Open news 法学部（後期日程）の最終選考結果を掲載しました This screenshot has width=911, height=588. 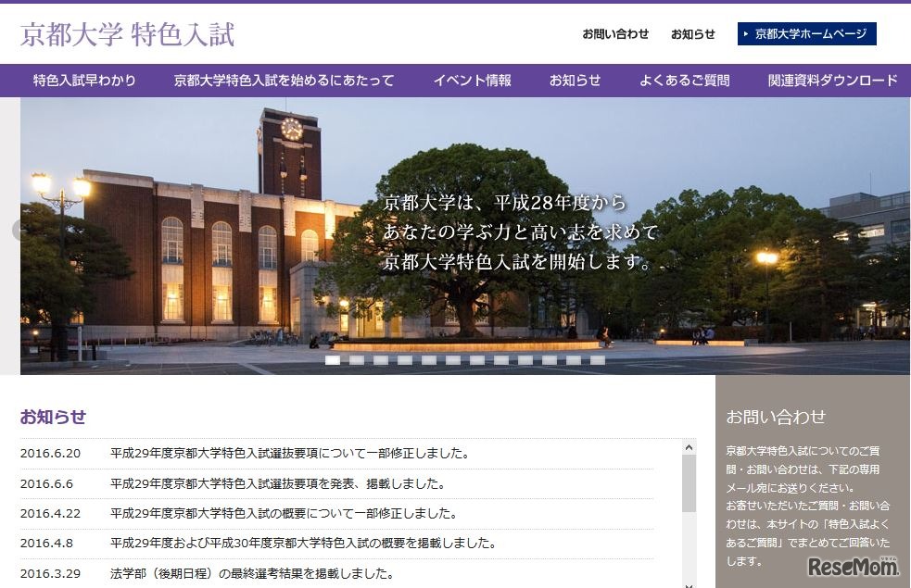(252, 573)
